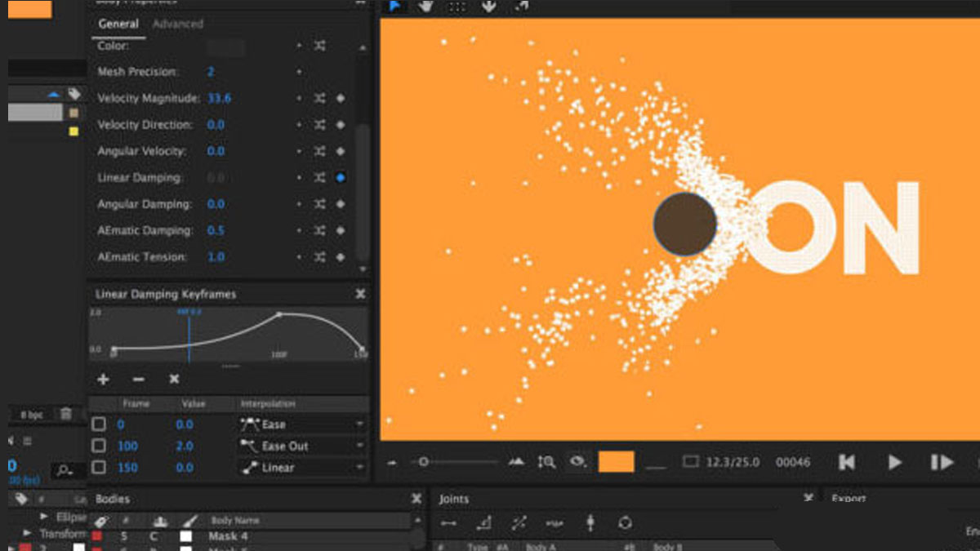Open the Ease Out interpolation dropdown
This screenshot has width=980, height=551.
pos(301,447)
